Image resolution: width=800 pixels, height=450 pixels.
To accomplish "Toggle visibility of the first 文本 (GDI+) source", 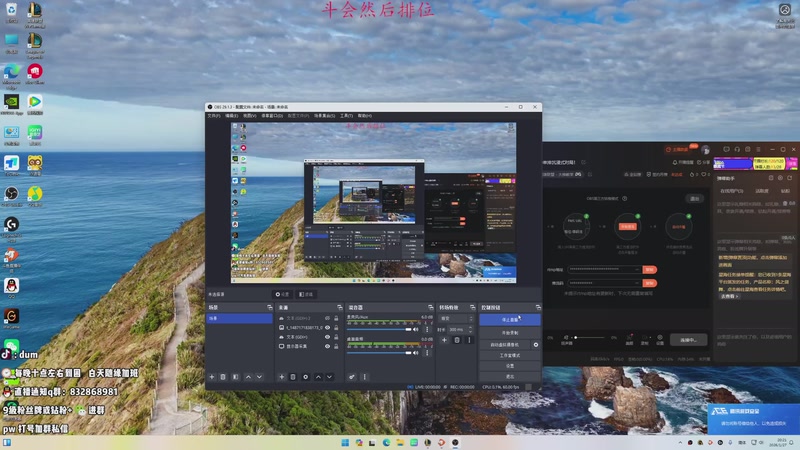I will click(x=327, y=318).
